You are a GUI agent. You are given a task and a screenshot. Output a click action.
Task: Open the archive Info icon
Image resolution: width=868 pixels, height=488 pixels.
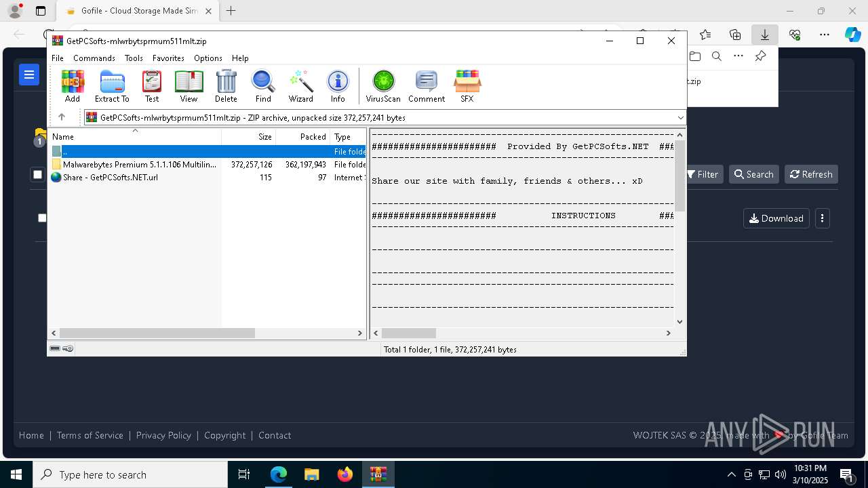pos(338,87)
